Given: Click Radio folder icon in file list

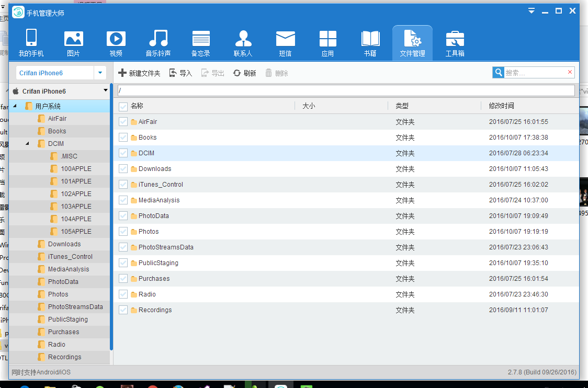Looking at the screenshot, I should point(134,294).
